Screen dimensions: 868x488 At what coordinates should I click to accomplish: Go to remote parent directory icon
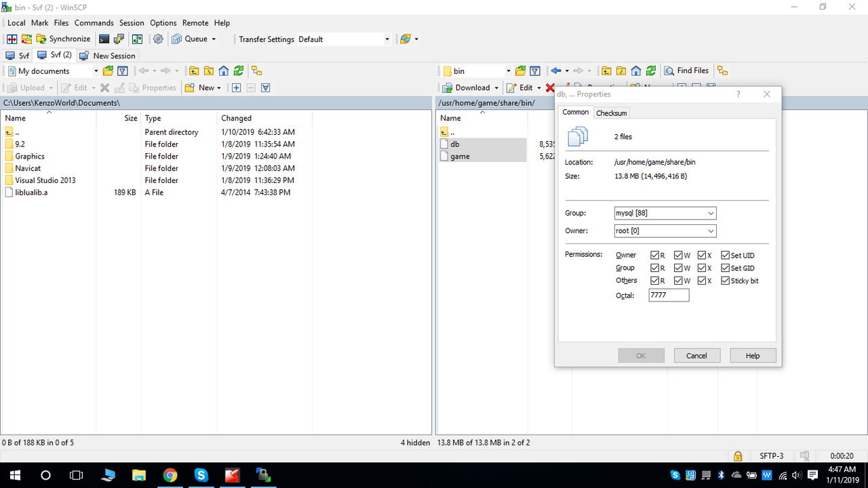pos(606,70)
